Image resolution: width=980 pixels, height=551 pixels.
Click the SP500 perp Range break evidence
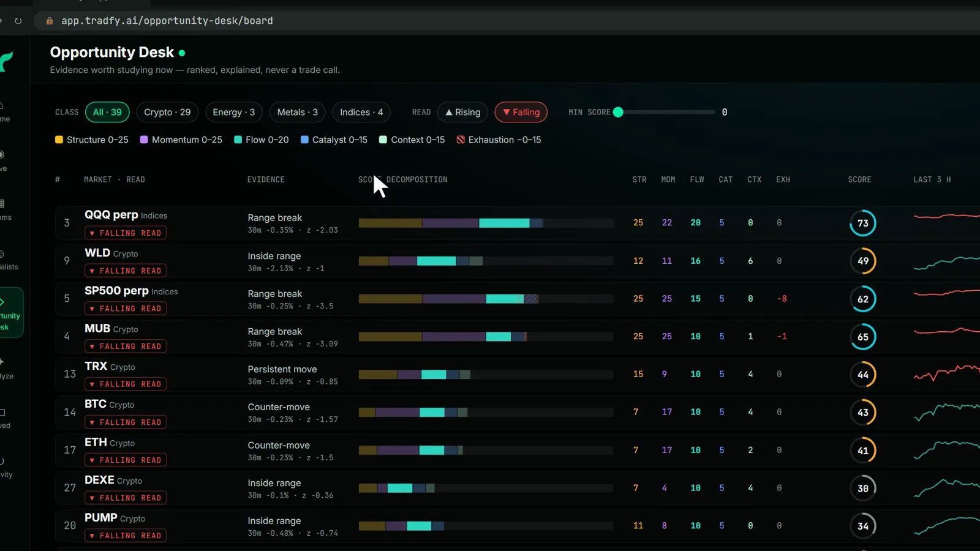click(275, 294)
